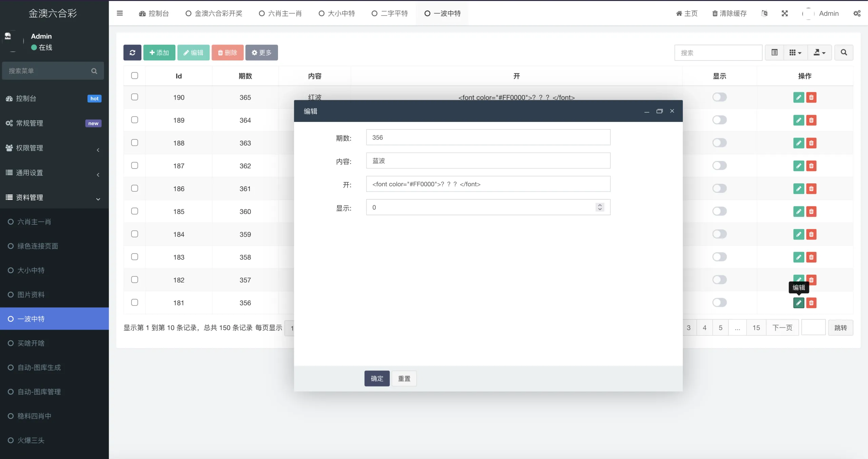Open the 更多 dropdown button
Image resolution: width=868 pixels, height=459 pixels.
261,53
